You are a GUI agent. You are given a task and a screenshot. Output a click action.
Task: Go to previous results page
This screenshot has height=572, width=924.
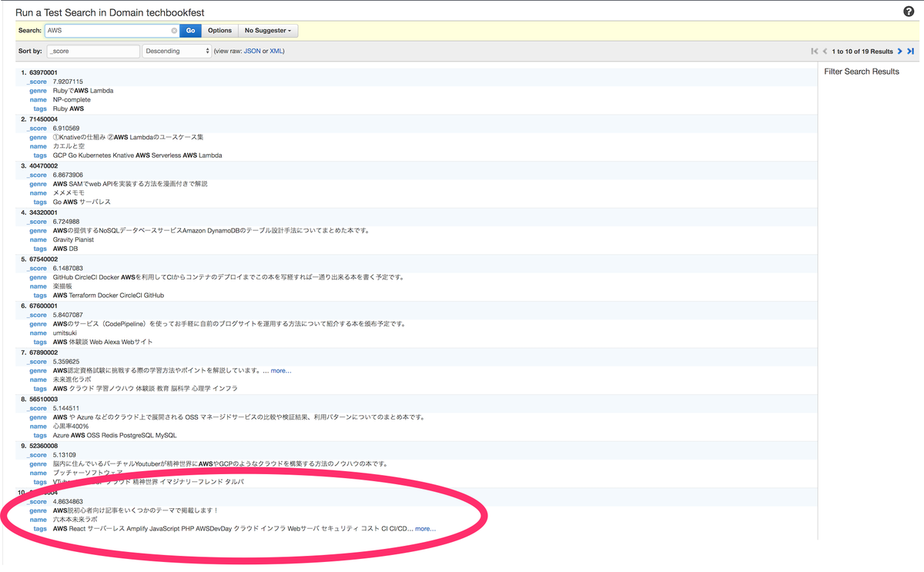pyautogui.click(x=825, y=52)
